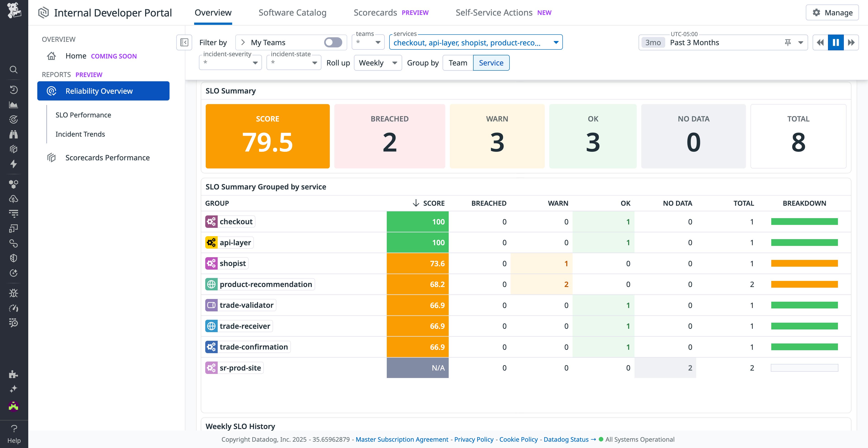The image size is (868, 448).
Task: Open the search icon in the left sidebar
Action: 14,70
